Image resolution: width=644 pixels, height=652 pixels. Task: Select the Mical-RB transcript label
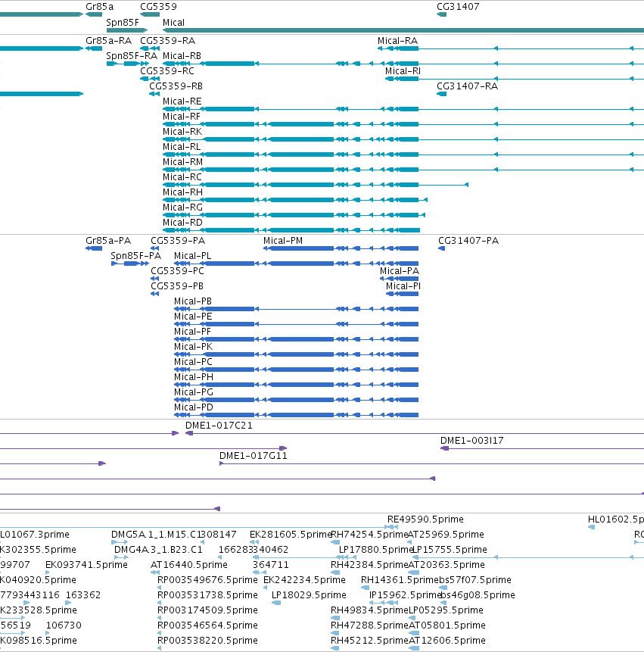(182, 56)
